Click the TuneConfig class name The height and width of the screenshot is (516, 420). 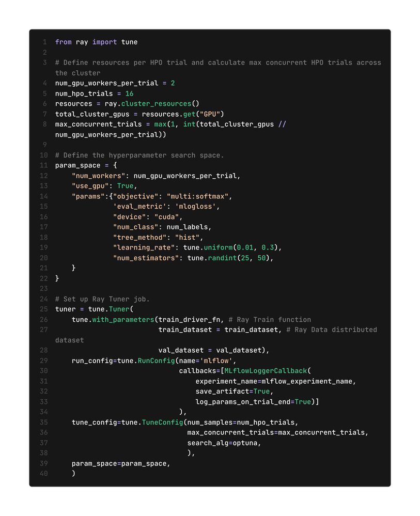162,422
